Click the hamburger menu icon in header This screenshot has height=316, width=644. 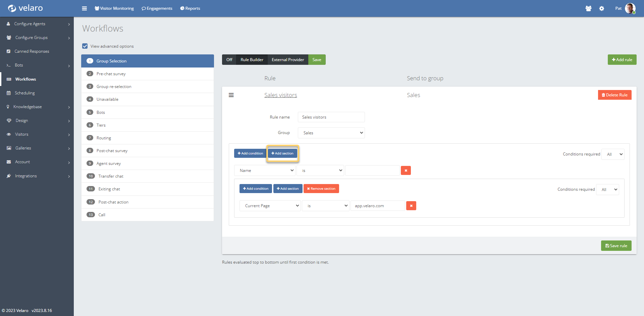point(84,8)
